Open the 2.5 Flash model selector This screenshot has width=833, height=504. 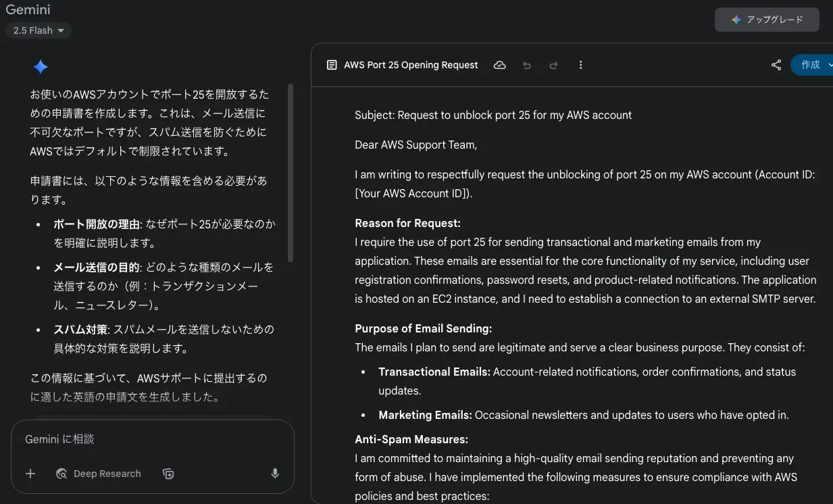38,30
